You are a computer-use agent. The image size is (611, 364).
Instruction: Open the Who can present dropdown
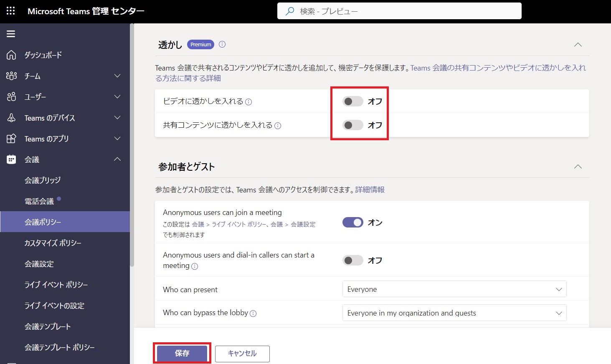point(454,289)
